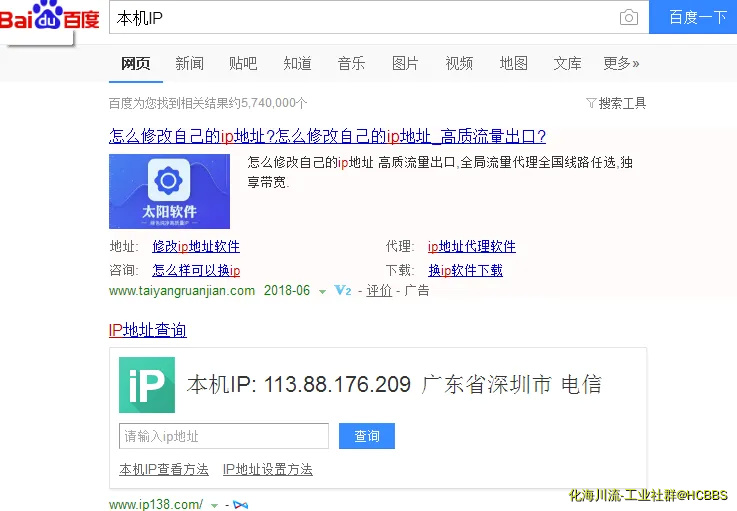737x511 pixels.
Task: Expand dropdown arrow next to taiyangruanjian.com date
Action: coord(322,292)
